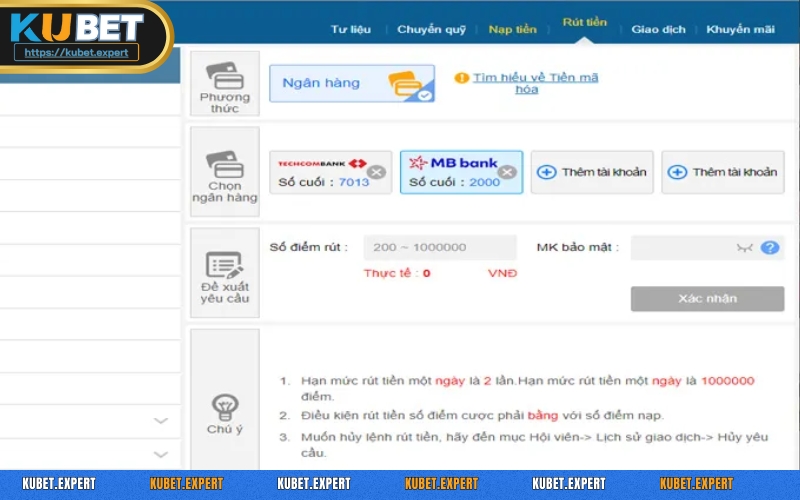The width and height of the screenshot is (800, 500).
Task: Switch to the Giao dịch tab
Action: 658,29
